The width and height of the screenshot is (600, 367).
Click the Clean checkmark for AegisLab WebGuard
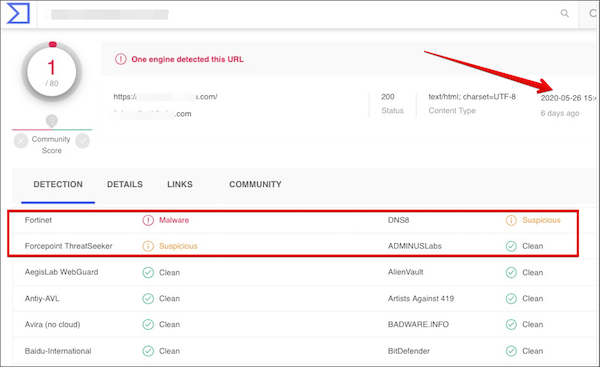tap(148, 272)
